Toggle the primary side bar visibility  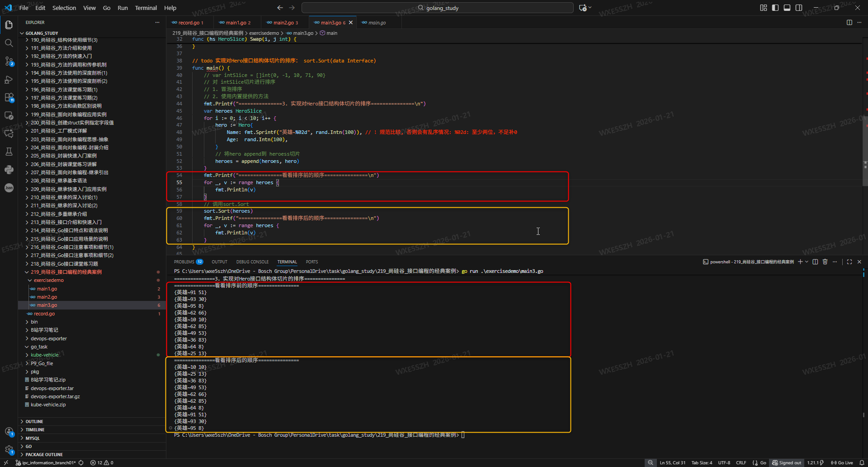775,8
